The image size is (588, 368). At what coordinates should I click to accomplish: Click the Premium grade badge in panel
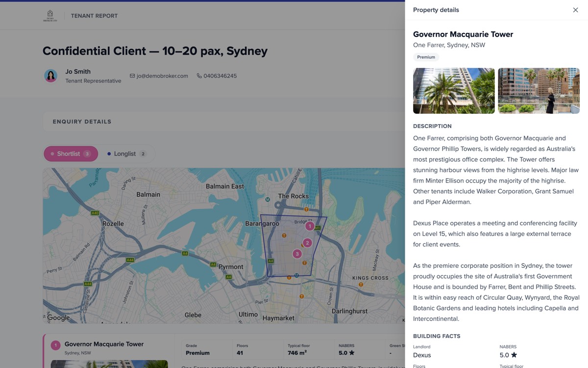click(426, 57)
